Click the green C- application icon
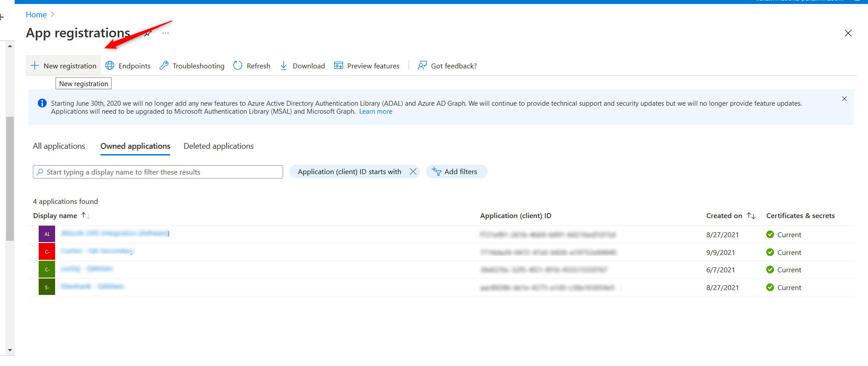Screen dimensions: 868x366 47,270
